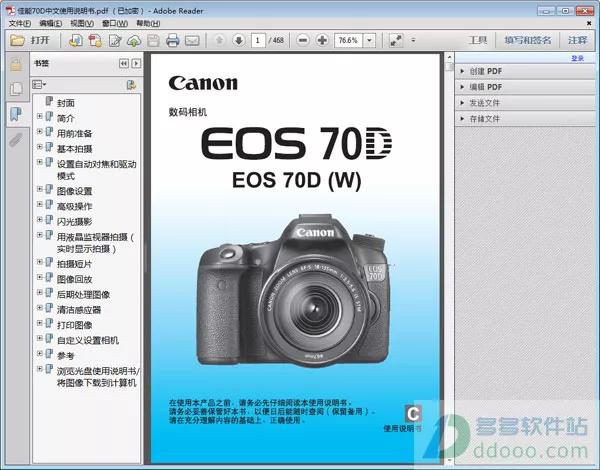Viewport: 600px width, 470px height.
Task: Open the page thumbnails panel icon
Action: [15, 89]
